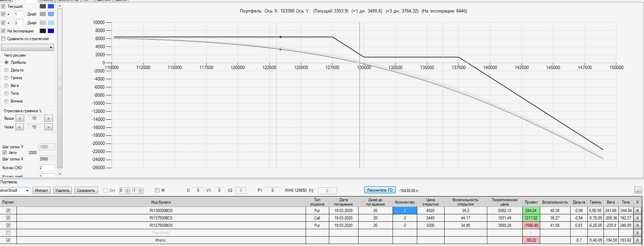This screenshot has height=246, width=644.
Task: Uncheck Расчет for the RI137500BC0 row
Action: point(8,218)
